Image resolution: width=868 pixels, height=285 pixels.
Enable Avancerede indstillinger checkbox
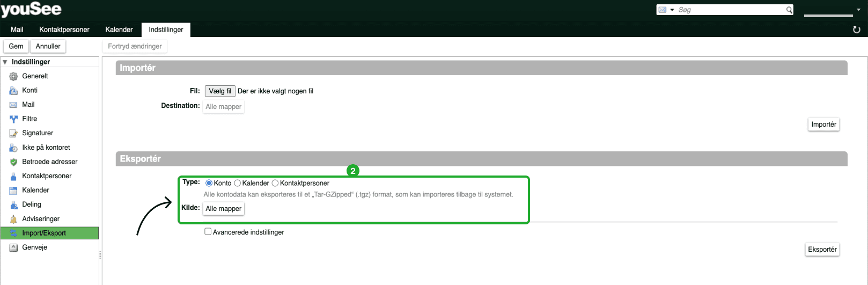(x=208, y=232)
